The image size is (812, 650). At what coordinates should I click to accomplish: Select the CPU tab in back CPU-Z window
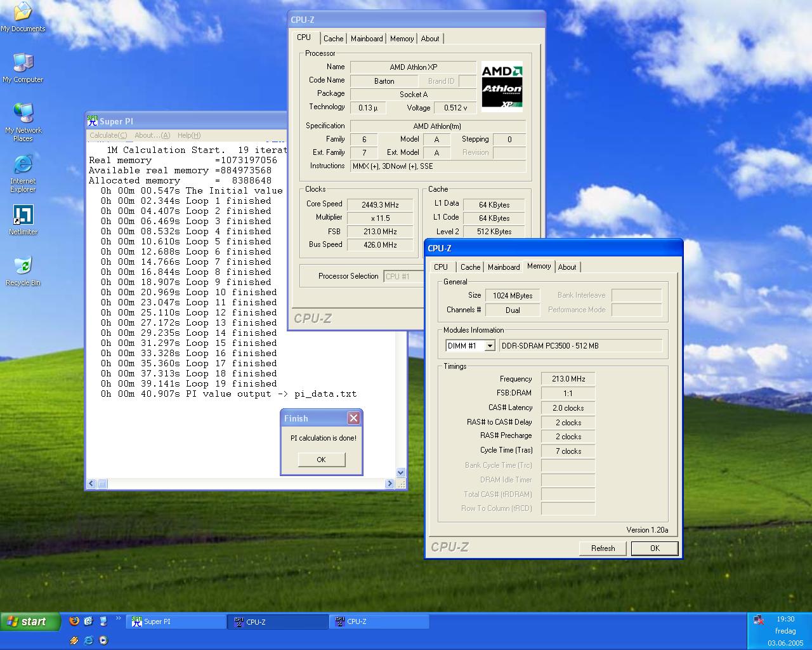(304, 37)
